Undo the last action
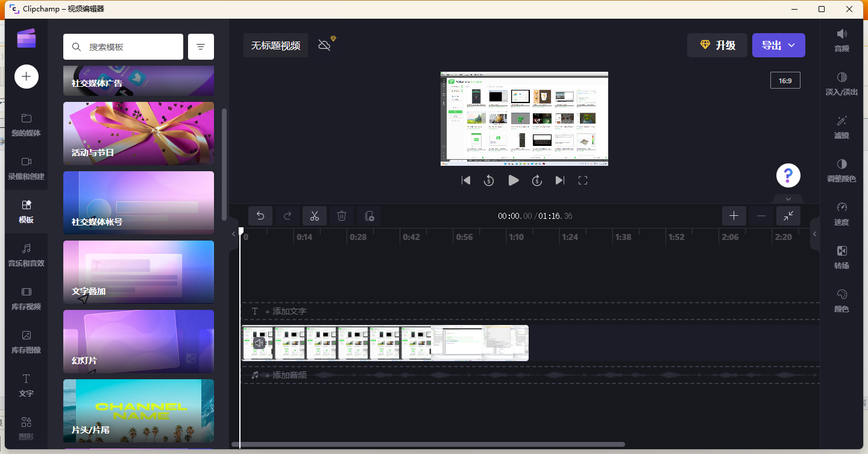The height and width of the screenshot is (454, 868). (x=260, y=216)
